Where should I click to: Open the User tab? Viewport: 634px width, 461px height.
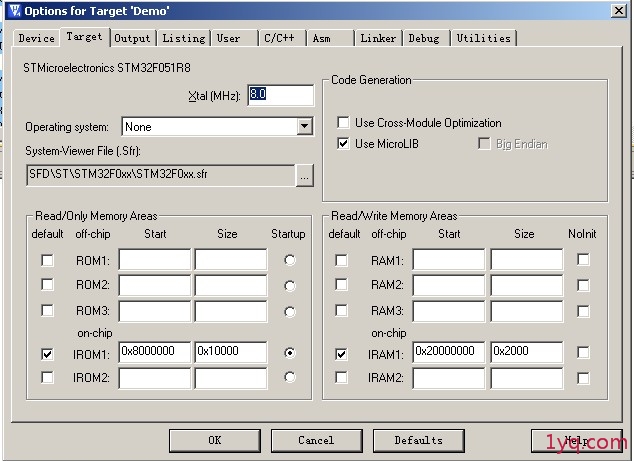(x=234, y=38)
